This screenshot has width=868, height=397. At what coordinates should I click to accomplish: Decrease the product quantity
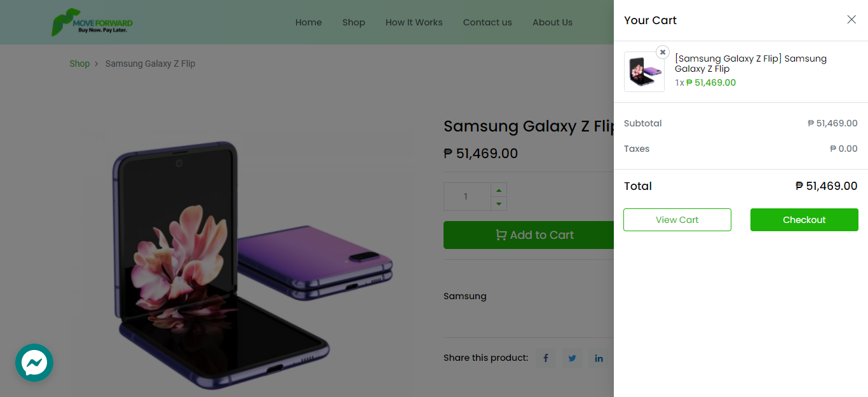(x=498, y=204)
